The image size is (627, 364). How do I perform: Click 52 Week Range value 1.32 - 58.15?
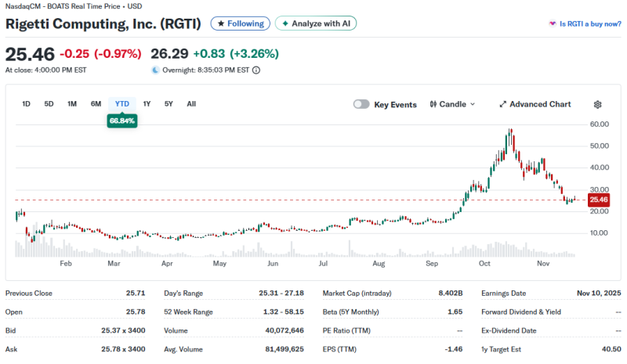tap(284, 312)
